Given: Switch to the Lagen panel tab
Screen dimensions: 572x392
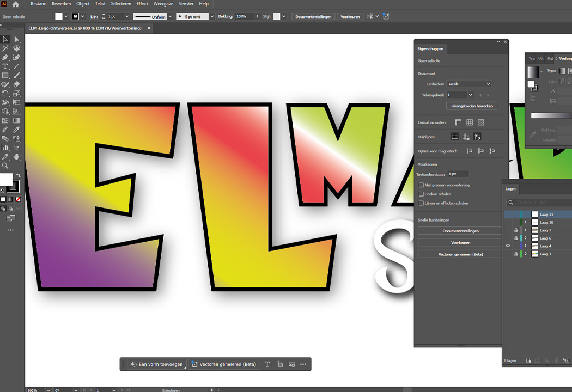Looking at the screenshot, I should (510, 189).
